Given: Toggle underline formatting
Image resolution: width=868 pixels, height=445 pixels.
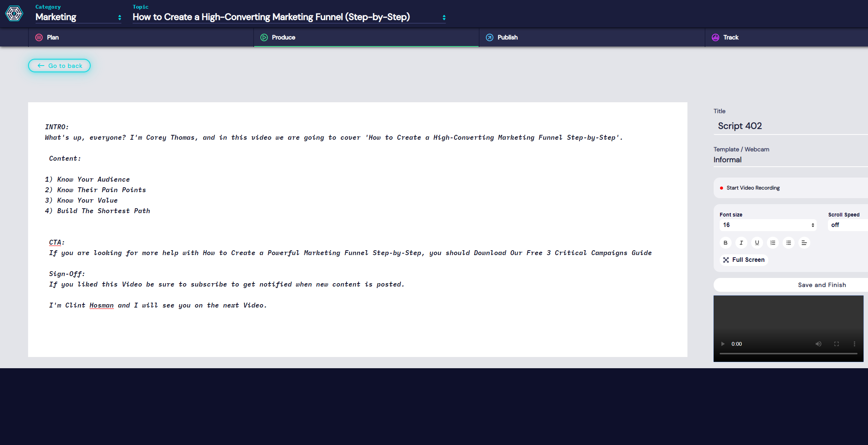Looking at the screenshot, I should click(x=757, y=243).
